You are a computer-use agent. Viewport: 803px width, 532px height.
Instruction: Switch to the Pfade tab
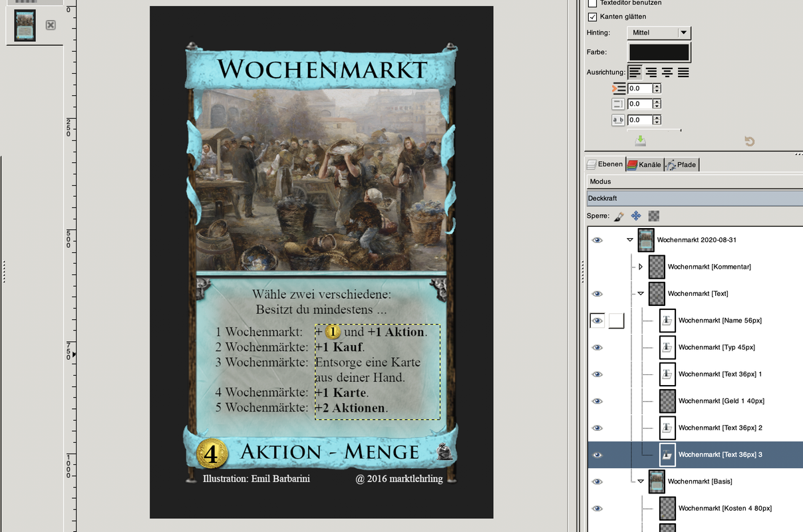[x=681, y=164]
